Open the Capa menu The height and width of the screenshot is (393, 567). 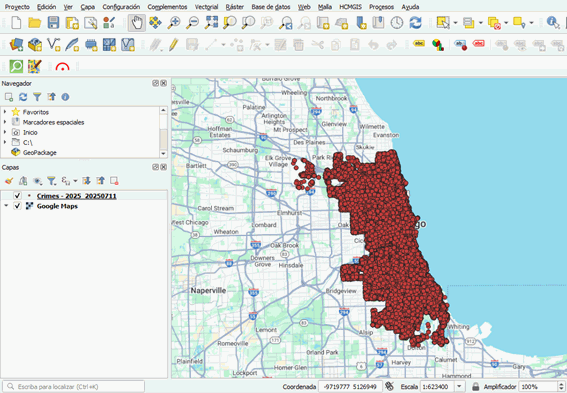click(88, 7)
